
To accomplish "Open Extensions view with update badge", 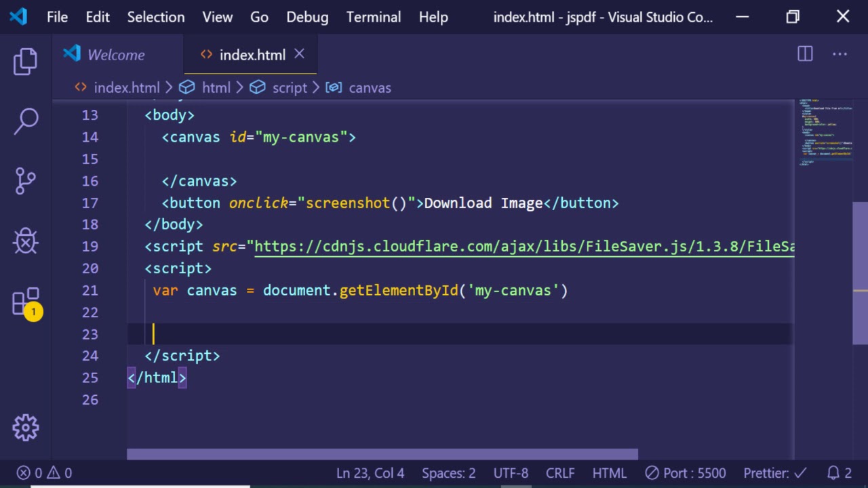I will [26, 302].
